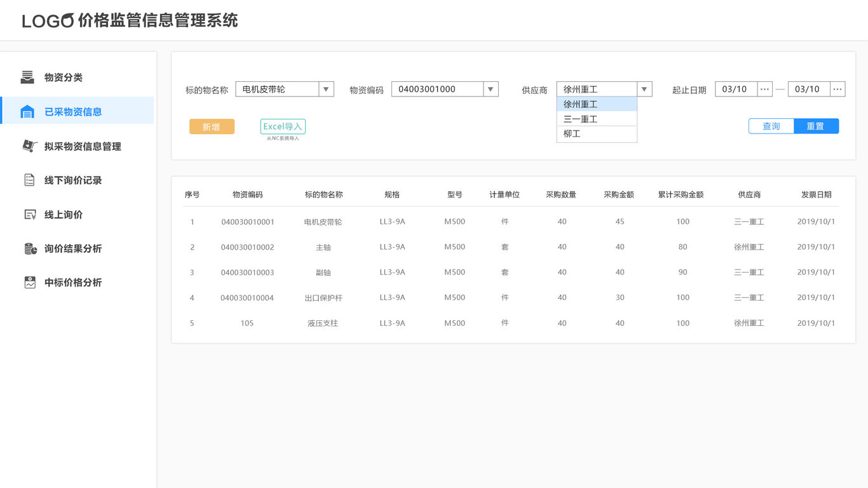Click the 拟采物资信息管理 cart icon

[29, 146]
